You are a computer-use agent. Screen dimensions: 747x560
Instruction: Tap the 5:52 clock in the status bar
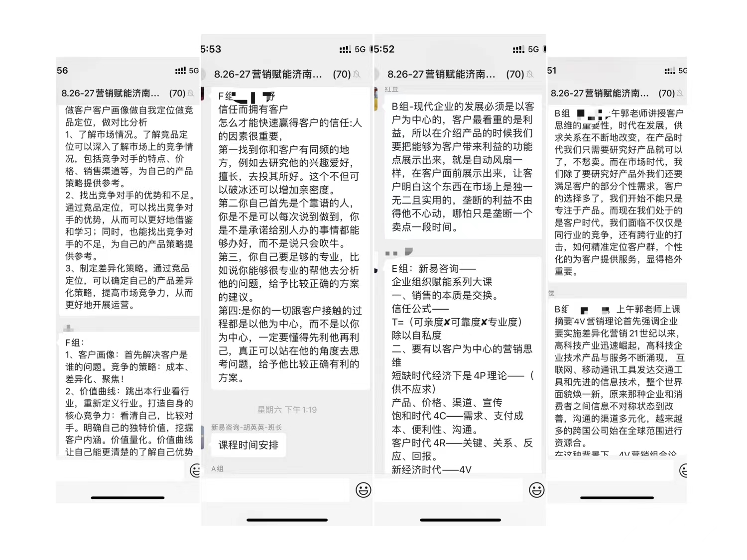[x=384, y=49]
